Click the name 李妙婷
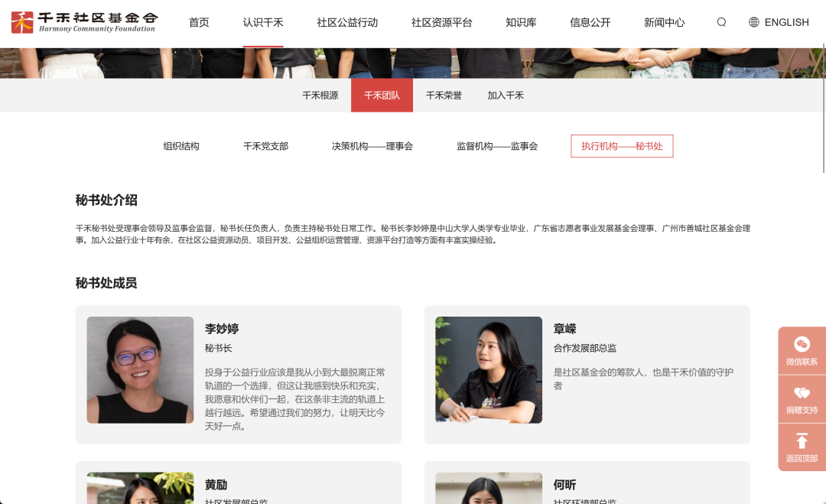The width and height of the screenshot is (826, 504). (222, 329)
